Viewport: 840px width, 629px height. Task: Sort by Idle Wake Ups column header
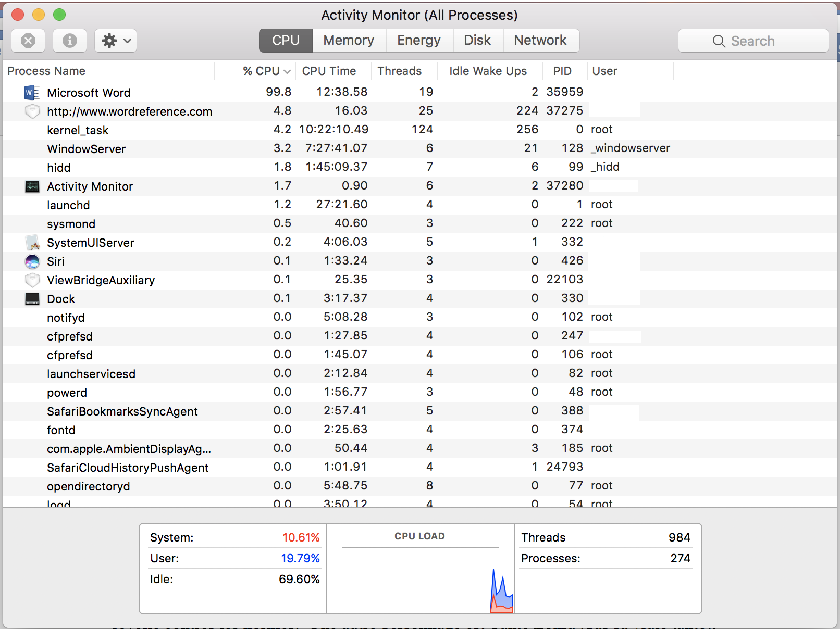coord(489,71)
